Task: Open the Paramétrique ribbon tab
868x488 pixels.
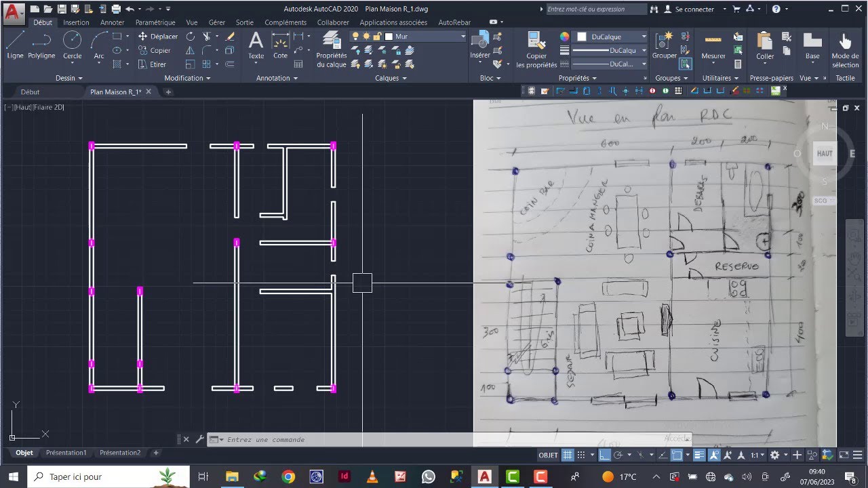Action: pyautogui.click(x=155, y=22)
